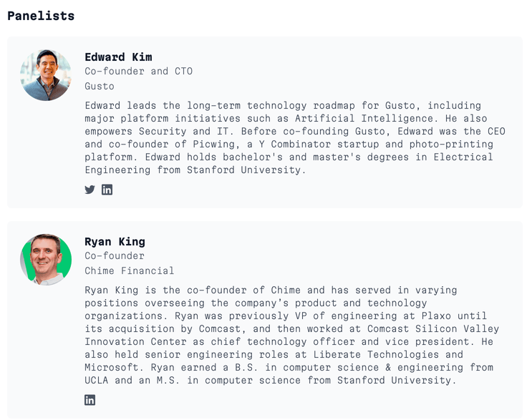Click "Comcast Silicon Valley" in Ryan's bio

click(430, 329)
